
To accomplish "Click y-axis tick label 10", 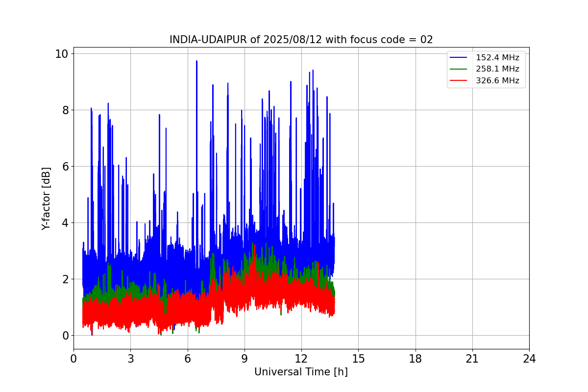I will 63,53.
